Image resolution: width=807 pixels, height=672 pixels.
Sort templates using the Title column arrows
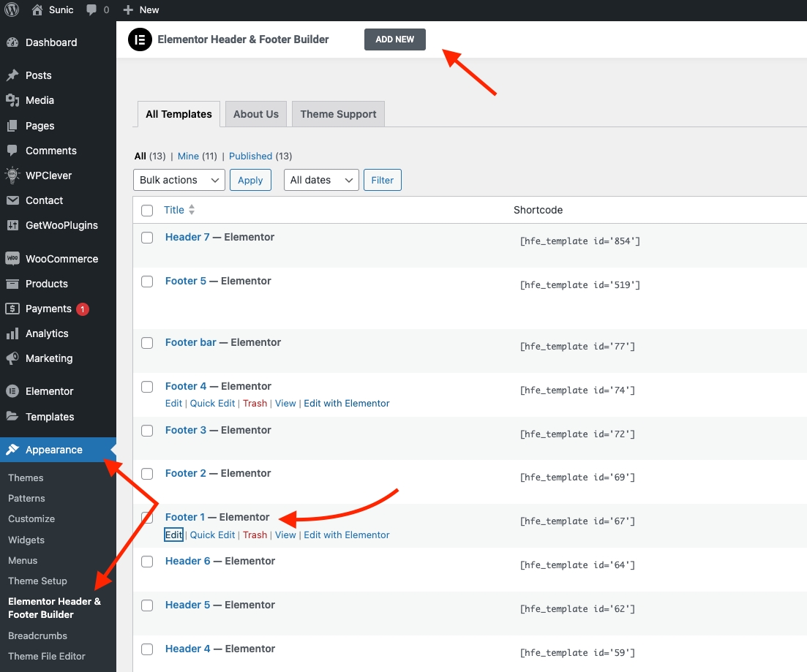pyautogui.click(x=192, y=210)
